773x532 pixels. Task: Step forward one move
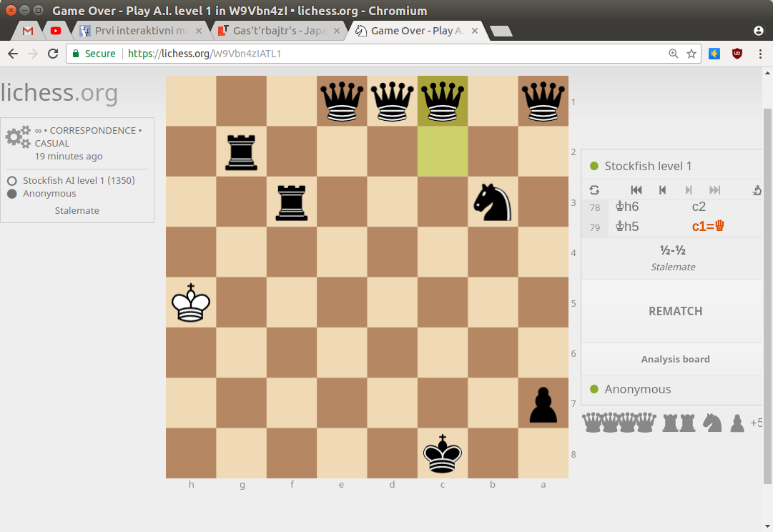coord(689,189)
